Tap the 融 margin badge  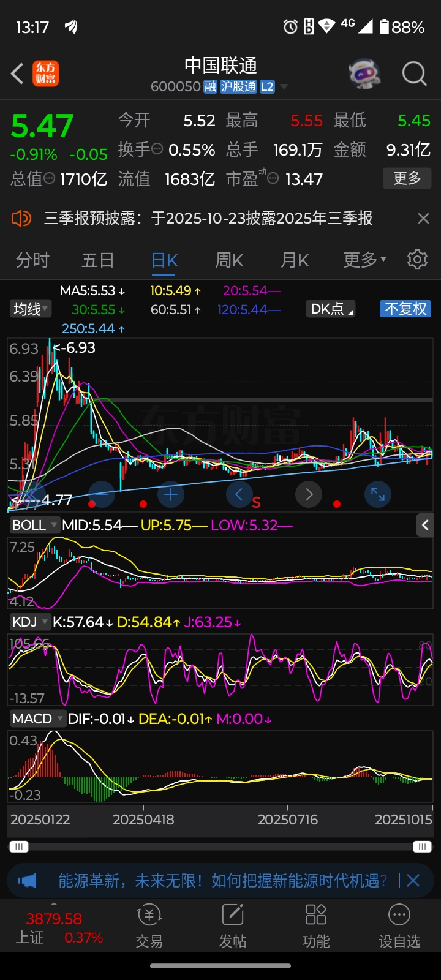(x=210, y=86)
